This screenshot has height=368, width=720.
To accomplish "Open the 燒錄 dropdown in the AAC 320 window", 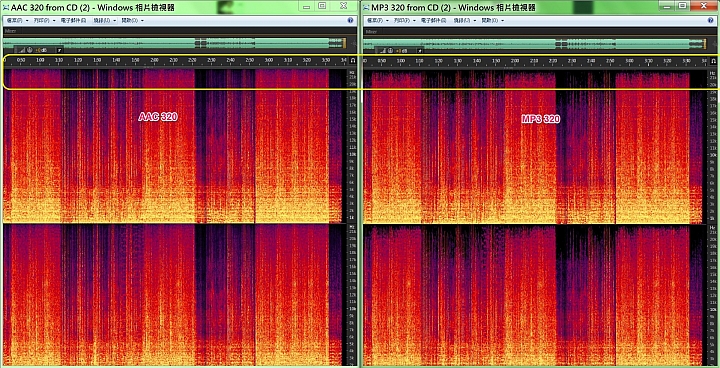I will [104, 21].
